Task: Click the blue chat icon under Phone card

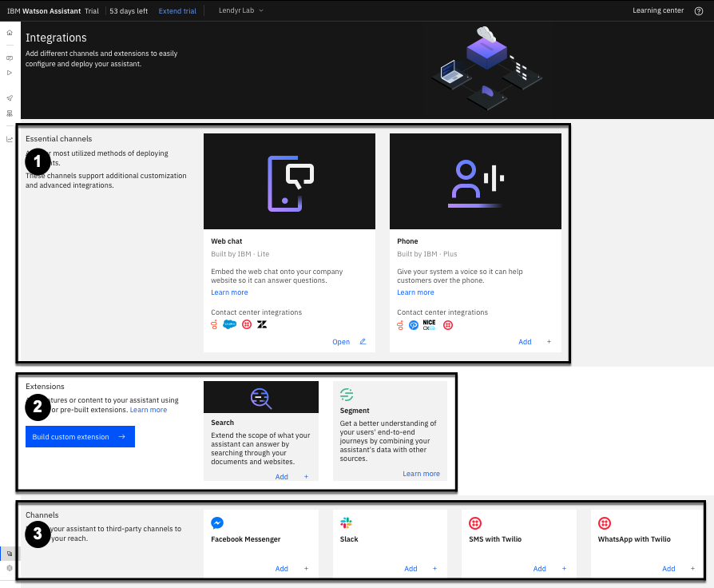Action: coord(414,325)
